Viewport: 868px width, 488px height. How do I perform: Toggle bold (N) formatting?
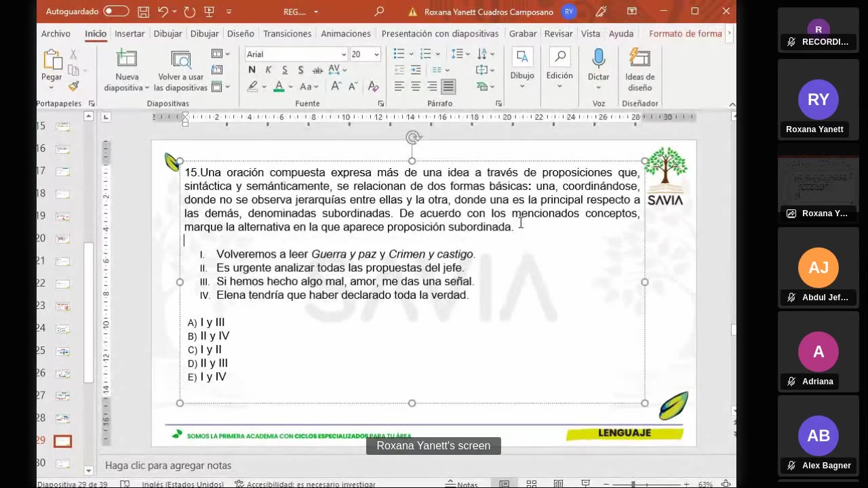[x=252, y=70]
